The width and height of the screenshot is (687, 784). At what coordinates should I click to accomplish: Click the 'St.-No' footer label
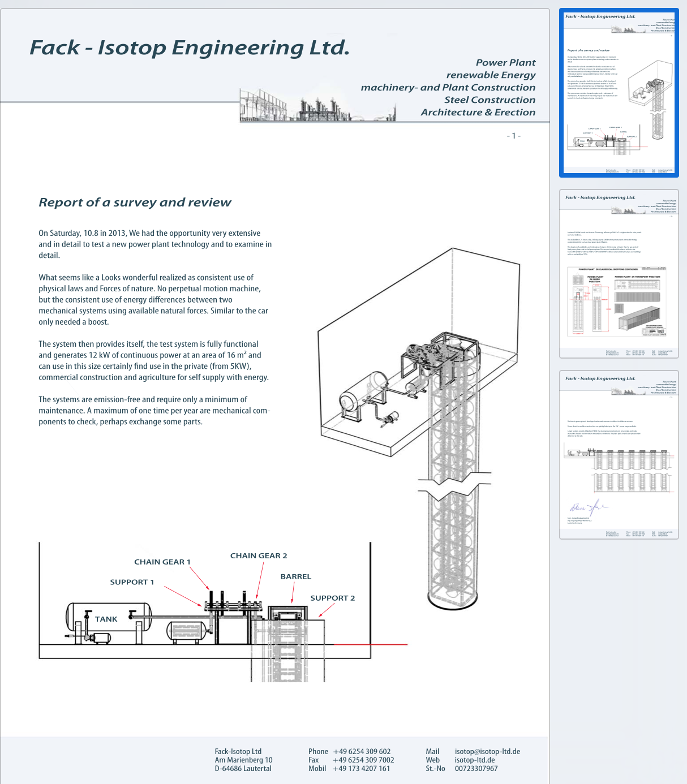[x=436, y=769]
